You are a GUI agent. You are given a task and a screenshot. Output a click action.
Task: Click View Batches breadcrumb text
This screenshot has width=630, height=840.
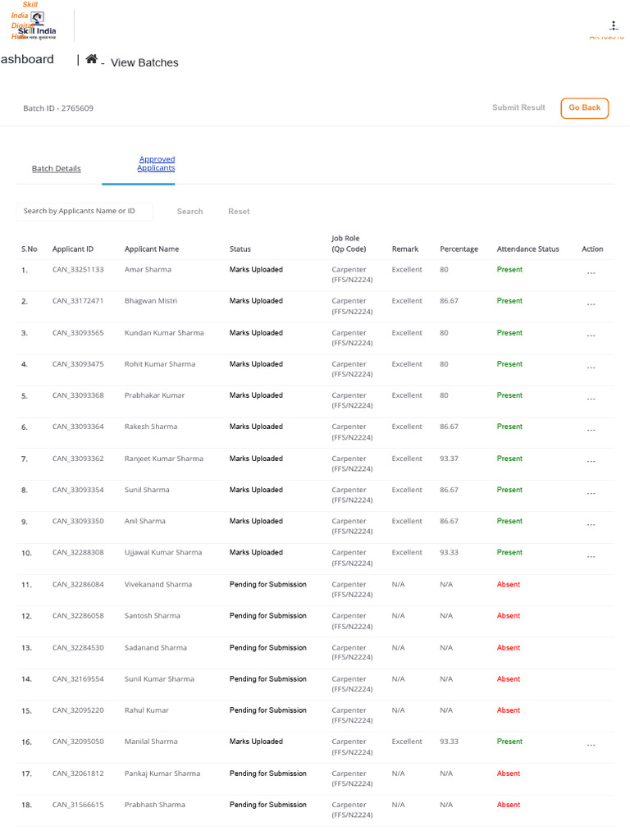[144, 62]
